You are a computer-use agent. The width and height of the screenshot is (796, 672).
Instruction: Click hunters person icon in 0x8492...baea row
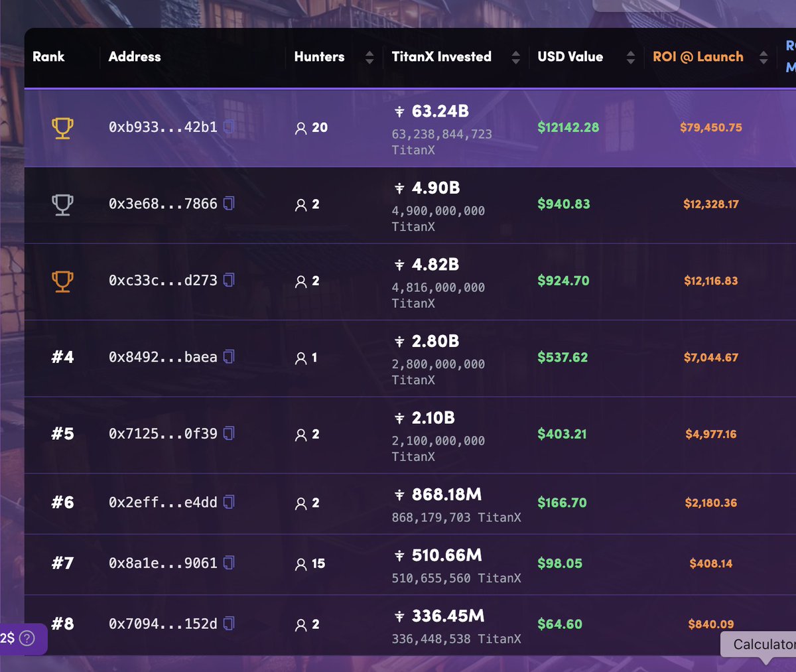[300, 358]
